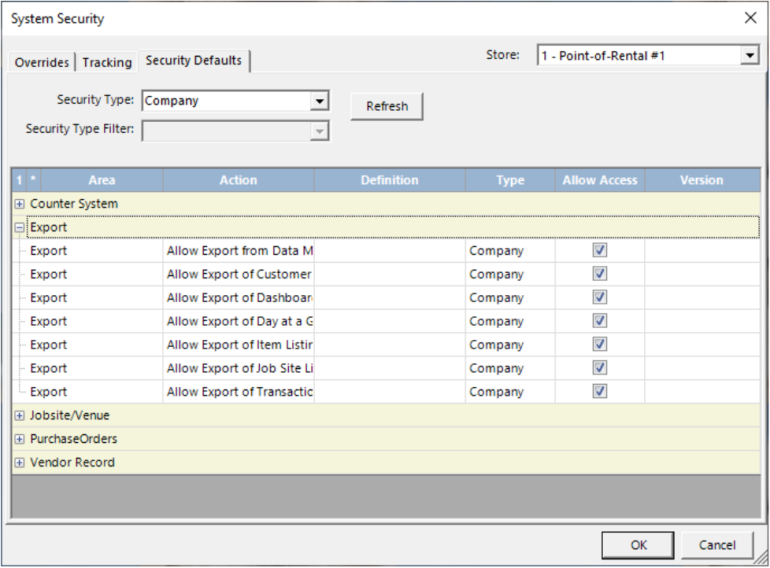Select the Security Defaults tab
The image size is (770, 568).
coord(193,60)
